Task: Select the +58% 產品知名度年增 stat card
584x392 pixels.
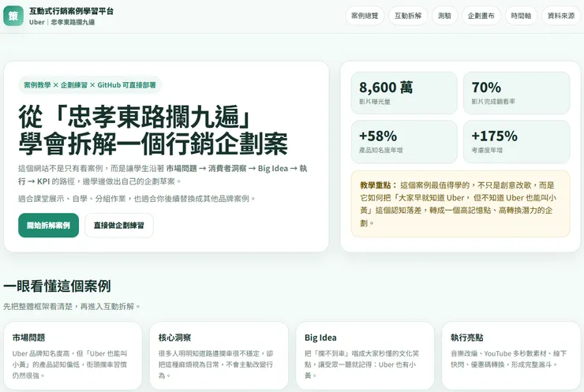Action: coord(404,142)
